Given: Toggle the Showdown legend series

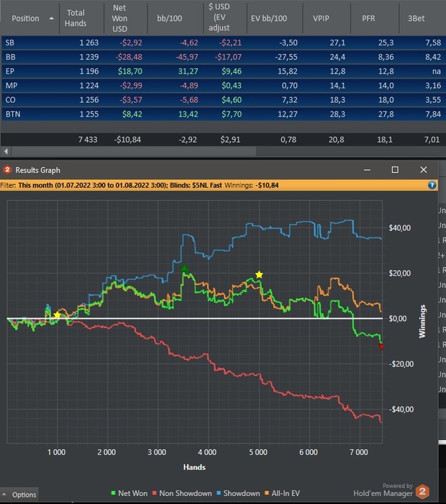Looking at the screenshot, I should point(238,493).
